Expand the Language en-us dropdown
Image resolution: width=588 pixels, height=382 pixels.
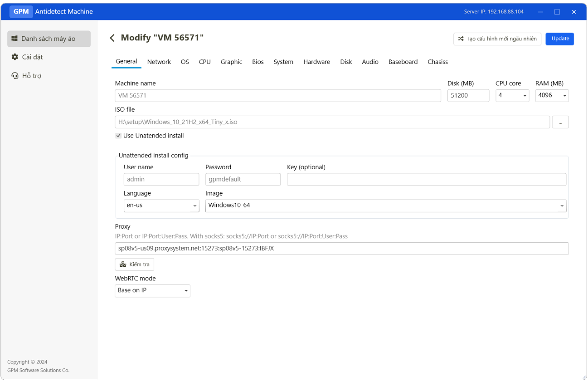pyautogui.click(x=161, y=206)
